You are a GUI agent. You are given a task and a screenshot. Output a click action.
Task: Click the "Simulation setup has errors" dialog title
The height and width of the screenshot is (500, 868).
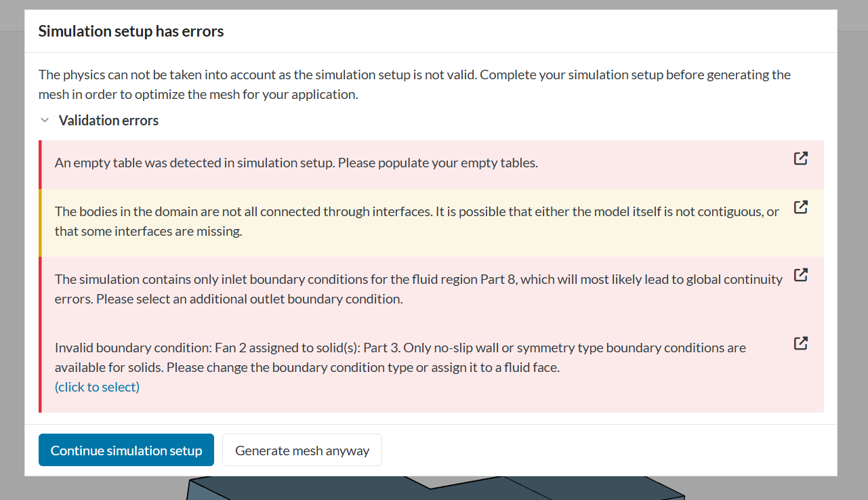[x=131, y=31]
